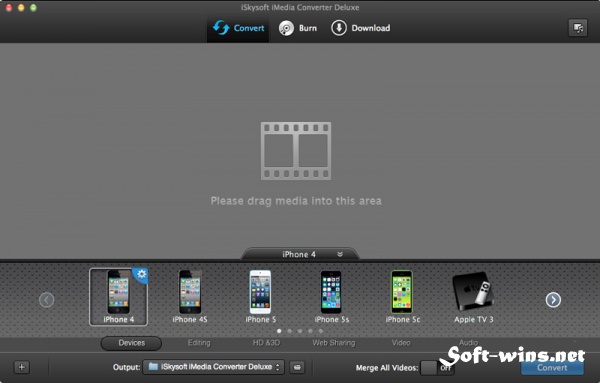The width and height of the screenshot is (600, 383).
Task: Go to previous device page arrow
Action: [x=47, y=300]
